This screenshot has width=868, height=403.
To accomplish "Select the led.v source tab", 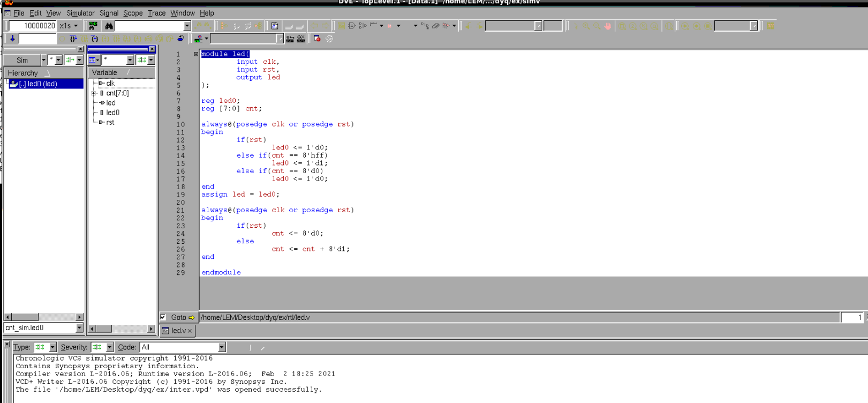I will [177, 331].
